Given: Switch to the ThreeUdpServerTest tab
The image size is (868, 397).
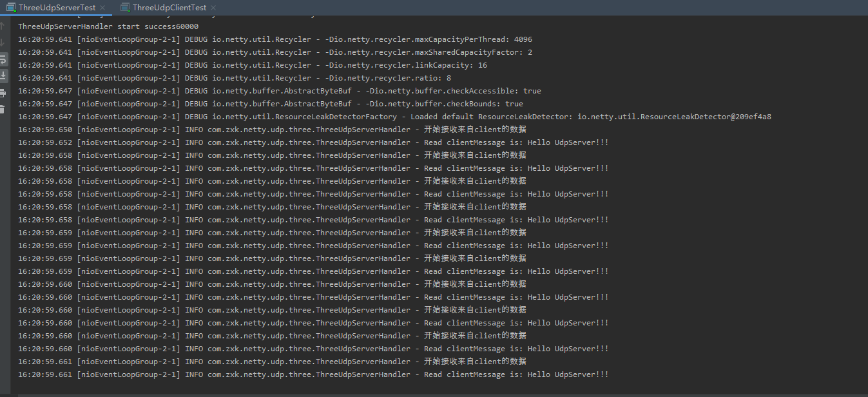Looking at the screenshot, I should 57,7.
